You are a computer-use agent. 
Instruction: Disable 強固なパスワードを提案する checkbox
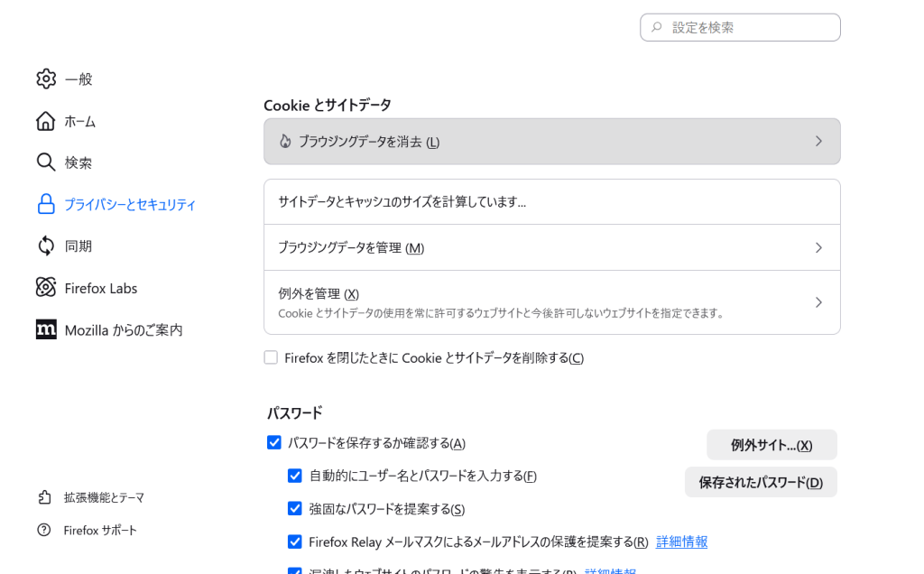point(295,508)
